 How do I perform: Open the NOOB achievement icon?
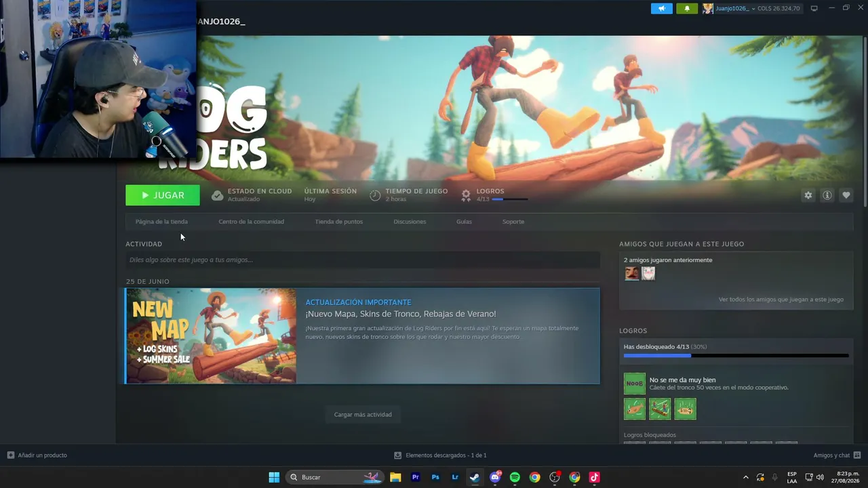point(635,384)
